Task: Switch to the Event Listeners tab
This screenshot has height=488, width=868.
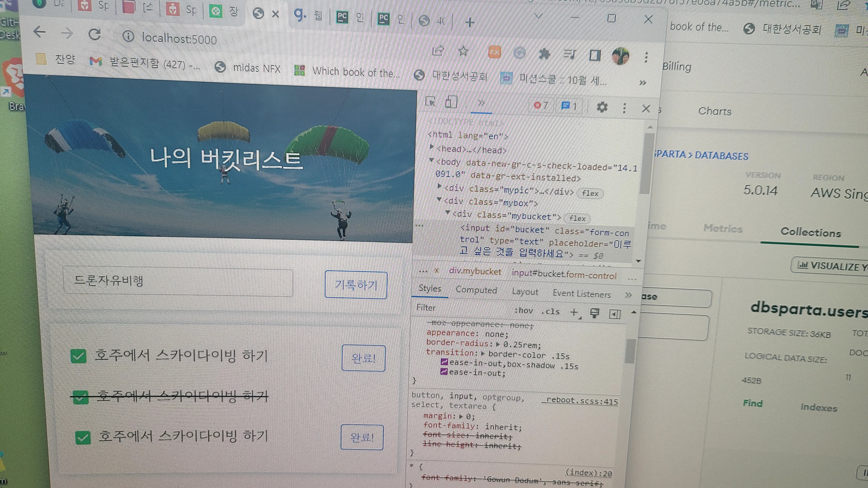Action: pyautogui.click(x=582, y=294)
